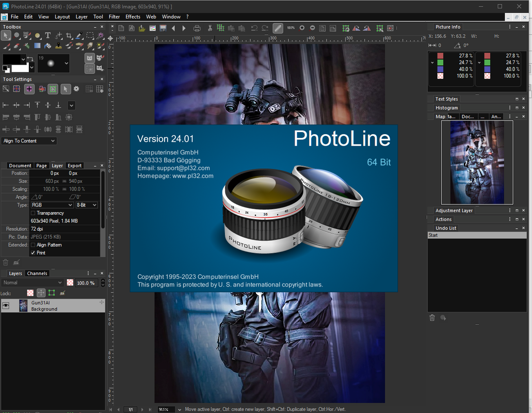Open the status bar zoom percentage dropdown
The width and height of the screenshot is (532, 413).
180,409
